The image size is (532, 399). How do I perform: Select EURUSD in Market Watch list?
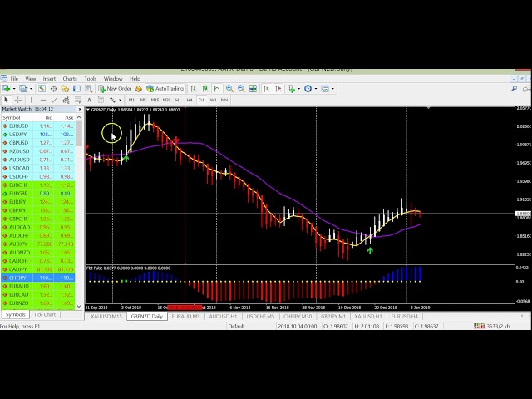pos(19,126)
